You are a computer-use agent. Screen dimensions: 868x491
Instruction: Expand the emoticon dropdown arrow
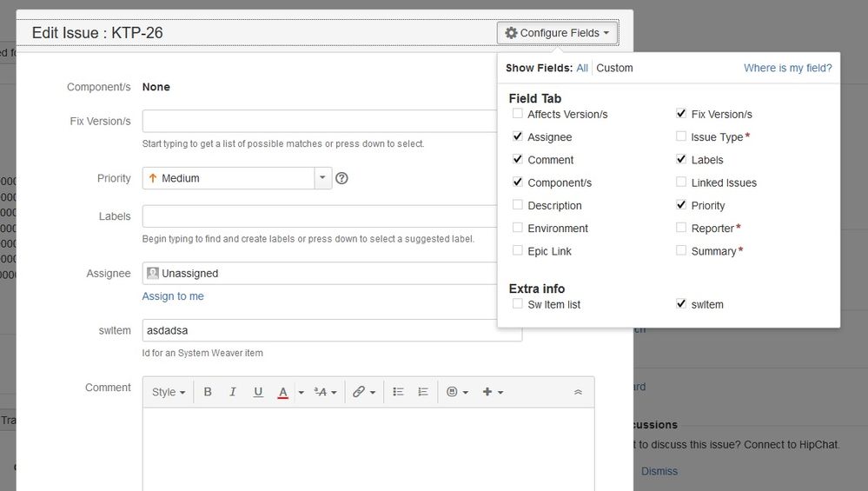click(466, 393)
